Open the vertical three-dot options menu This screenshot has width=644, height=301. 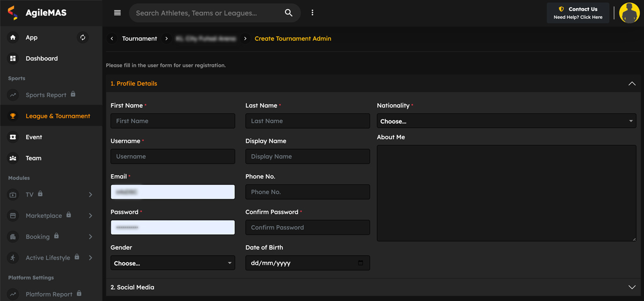[312, 13]
